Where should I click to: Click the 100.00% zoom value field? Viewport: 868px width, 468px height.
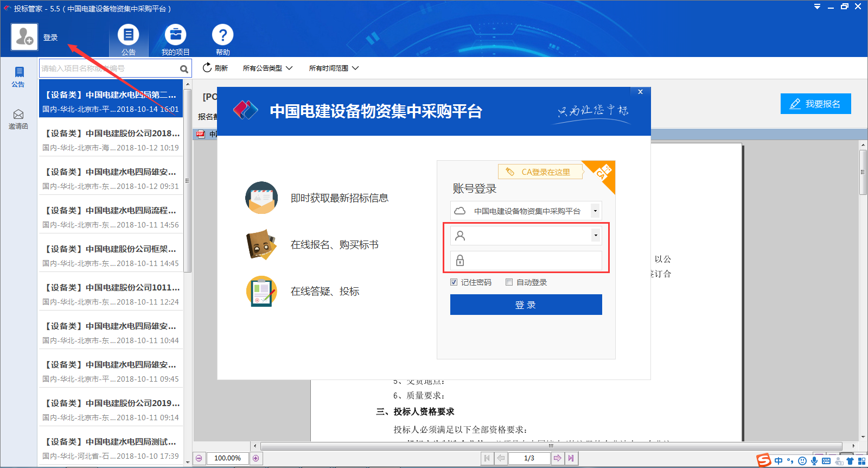point(227,458)
